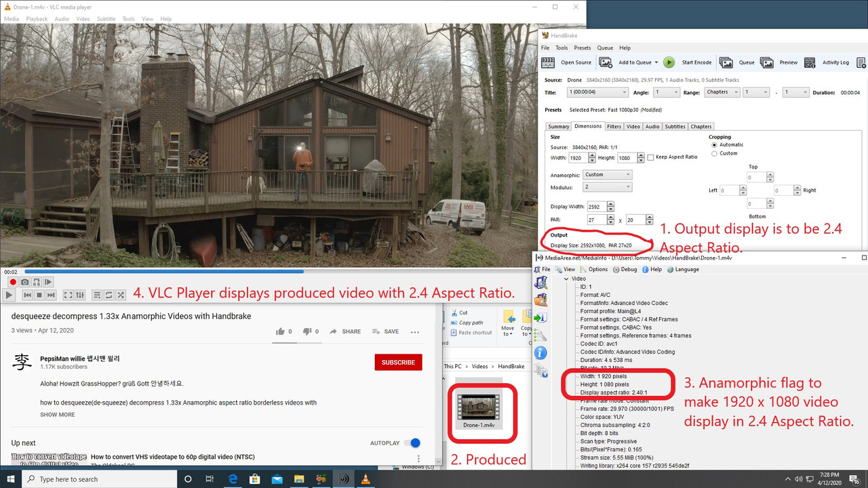The width and height of the screenshot is (868, 488).
Task: Toggle YouTube AUTOPLAY switch
Action: pos(412,443)
